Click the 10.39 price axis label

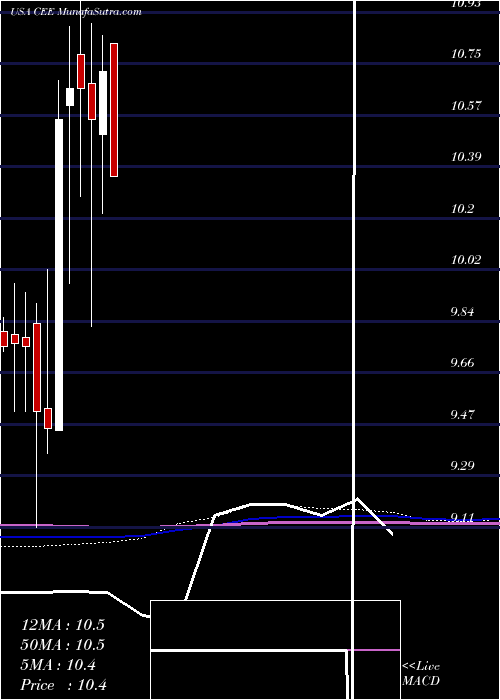466,157
